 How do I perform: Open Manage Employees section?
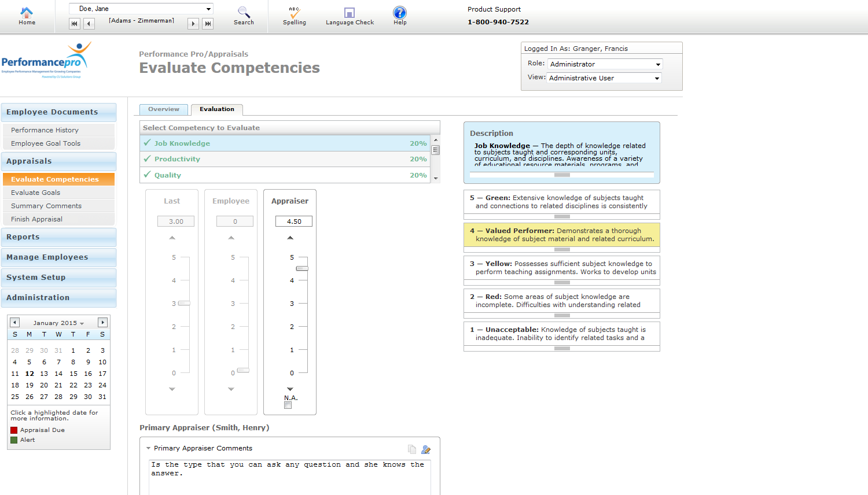point(58,257)
